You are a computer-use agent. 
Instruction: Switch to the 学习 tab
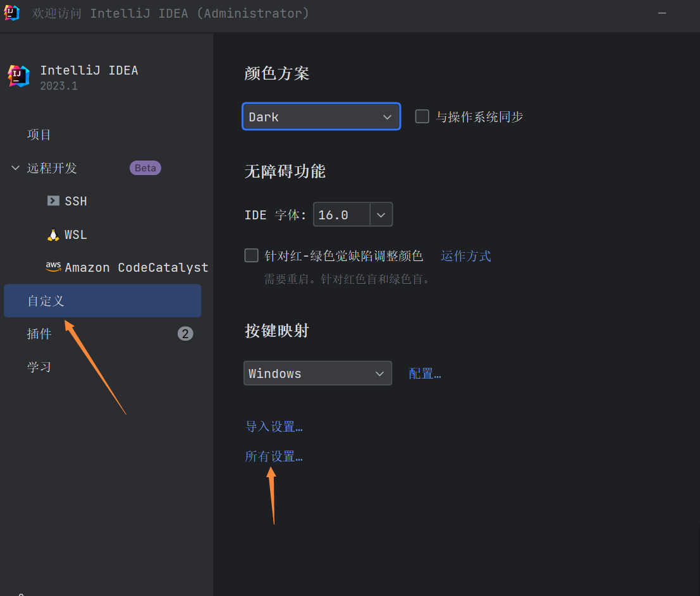click(39, 367)
